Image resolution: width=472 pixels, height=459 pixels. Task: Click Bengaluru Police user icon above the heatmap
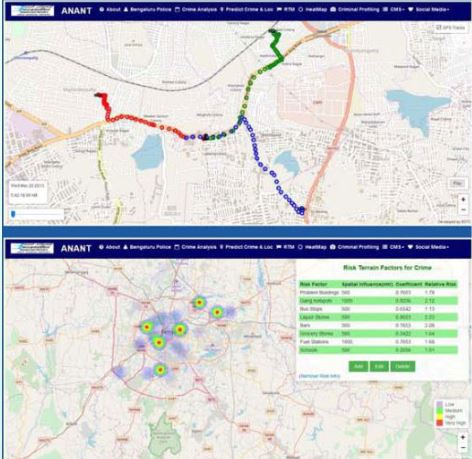126,247
